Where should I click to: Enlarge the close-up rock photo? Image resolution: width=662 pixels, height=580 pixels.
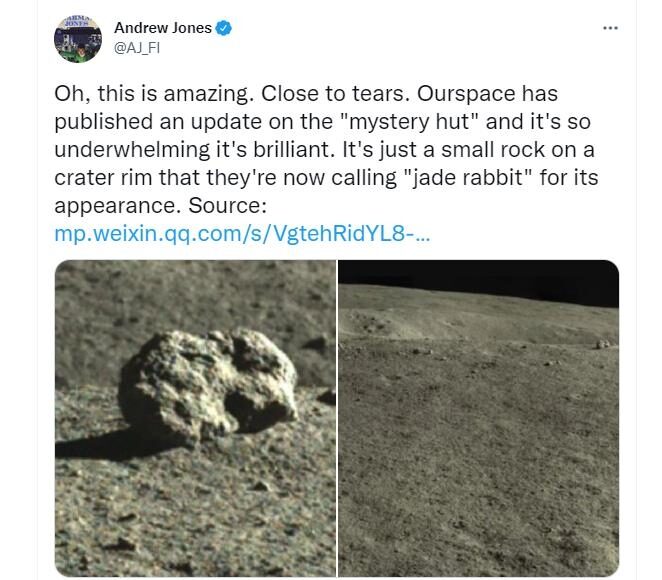point(195,418)
